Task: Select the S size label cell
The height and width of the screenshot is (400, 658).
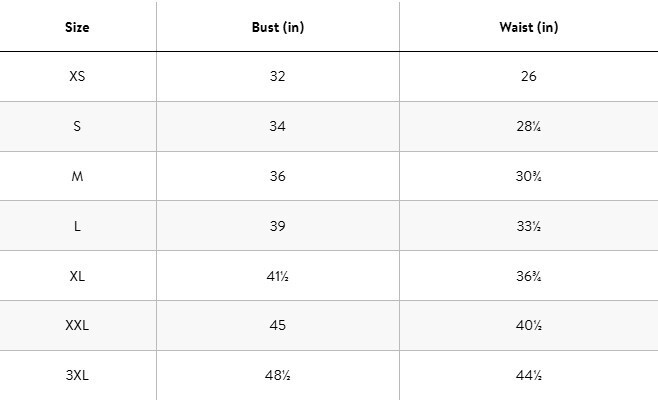Action: coord(77,126)
